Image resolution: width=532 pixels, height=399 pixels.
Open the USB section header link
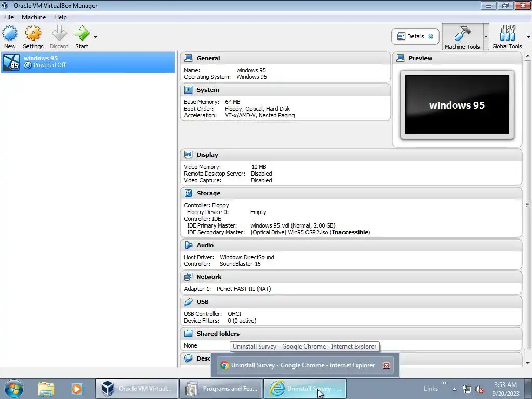click(203, 302)
